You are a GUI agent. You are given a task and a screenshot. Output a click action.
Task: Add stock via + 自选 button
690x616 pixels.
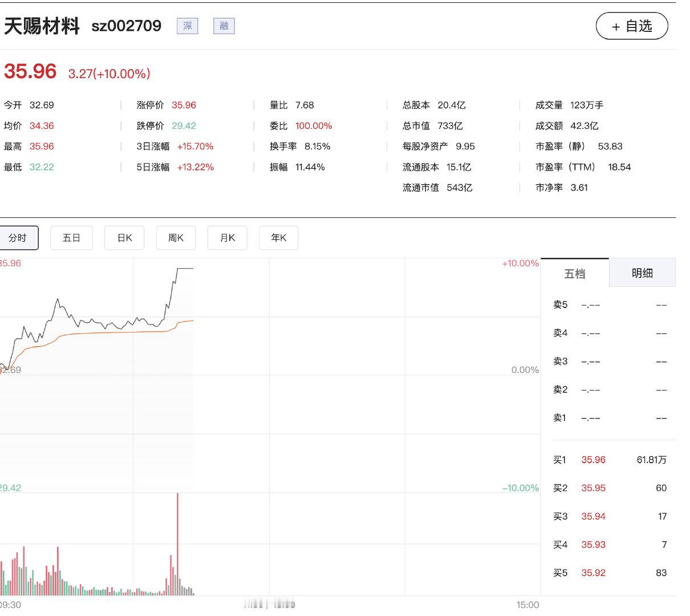click(632, 26)
